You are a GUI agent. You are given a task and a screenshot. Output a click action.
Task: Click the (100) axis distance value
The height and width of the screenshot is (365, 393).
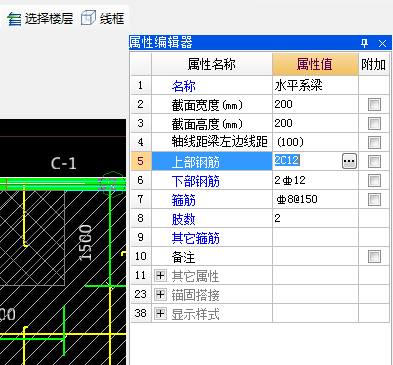point(290,142)
